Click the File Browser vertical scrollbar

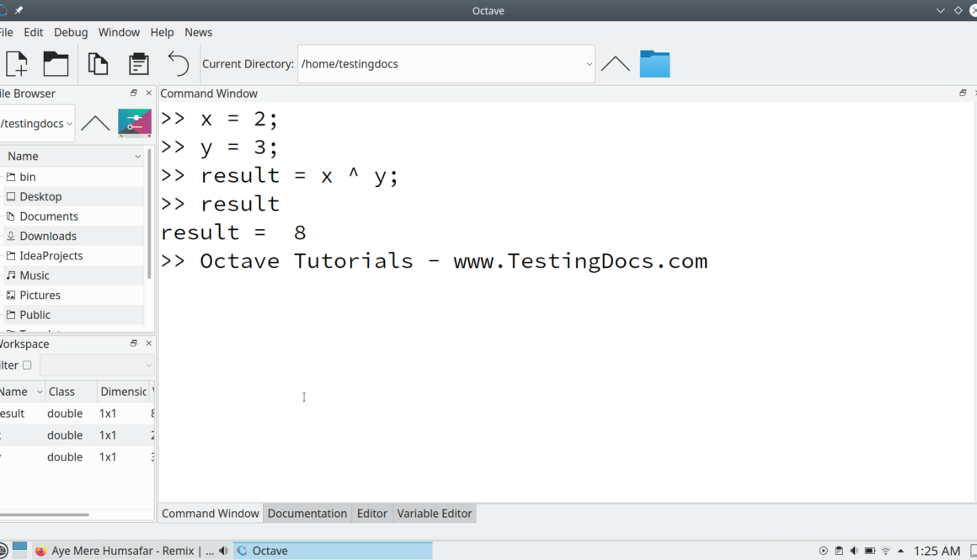[x=150, y=213]
